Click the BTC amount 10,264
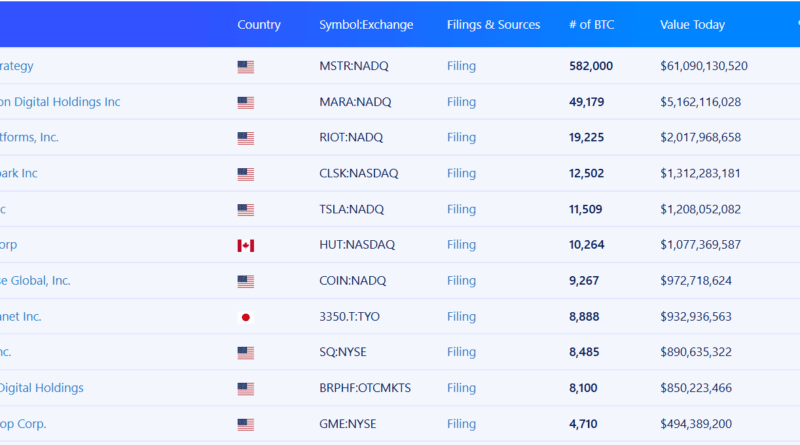The height and width of the screenshot is (445, 800). [x=586, y=244]
